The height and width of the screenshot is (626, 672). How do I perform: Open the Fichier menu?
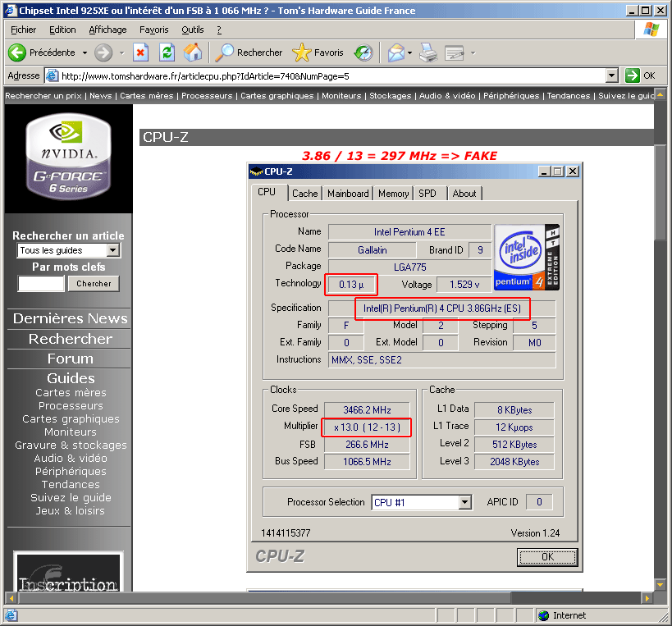tap(24, 30)
